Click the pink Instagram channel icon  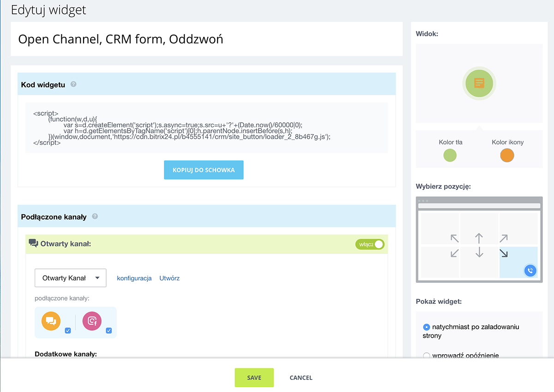point(91,321)
